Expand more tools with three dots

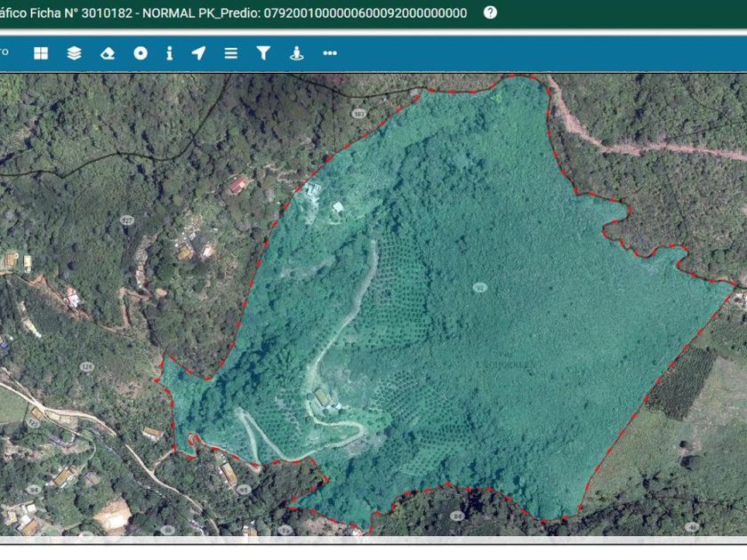coord(330,53)
